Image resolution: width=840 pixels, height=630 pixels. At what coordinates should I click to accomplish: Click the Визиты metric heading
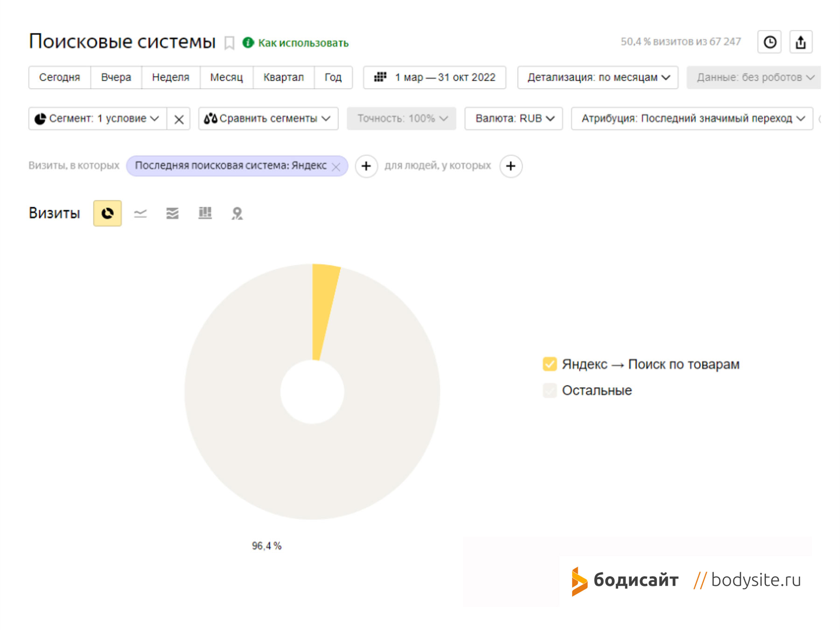55,213
